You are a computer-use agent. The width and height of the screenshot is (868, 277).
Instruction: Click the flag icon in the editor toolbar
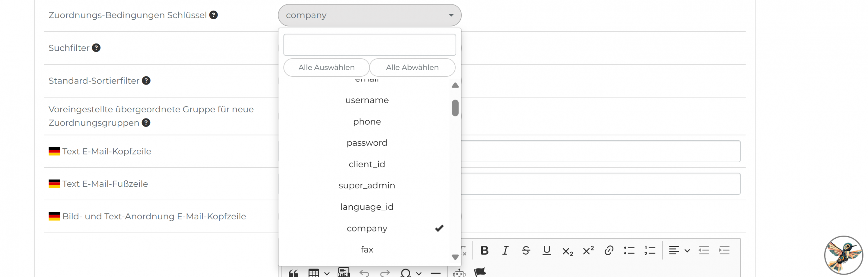point(480,272)
